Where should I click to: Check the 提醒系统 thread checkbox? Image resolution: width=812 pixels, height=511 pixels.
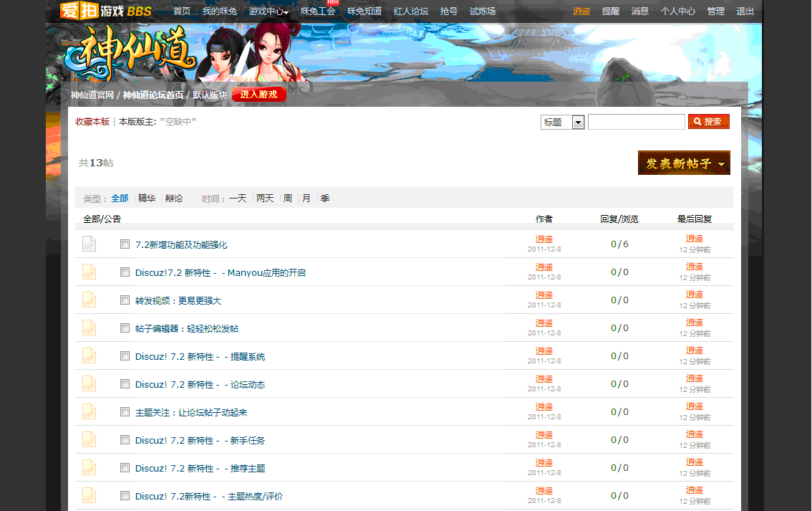(125, 356)
